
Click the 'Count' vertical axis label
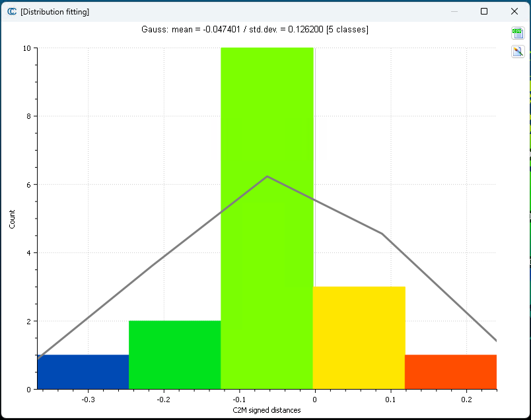point(12,219)
